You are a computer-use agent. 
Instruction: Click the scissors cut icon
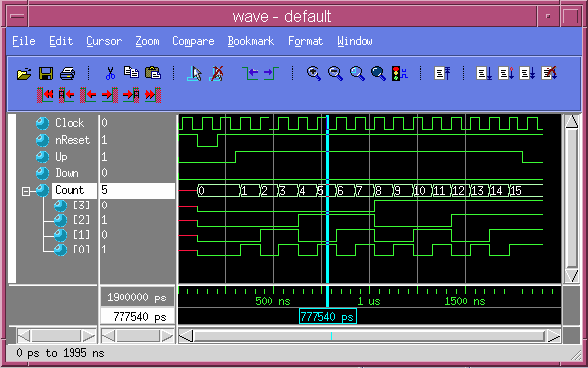point(110,73)
